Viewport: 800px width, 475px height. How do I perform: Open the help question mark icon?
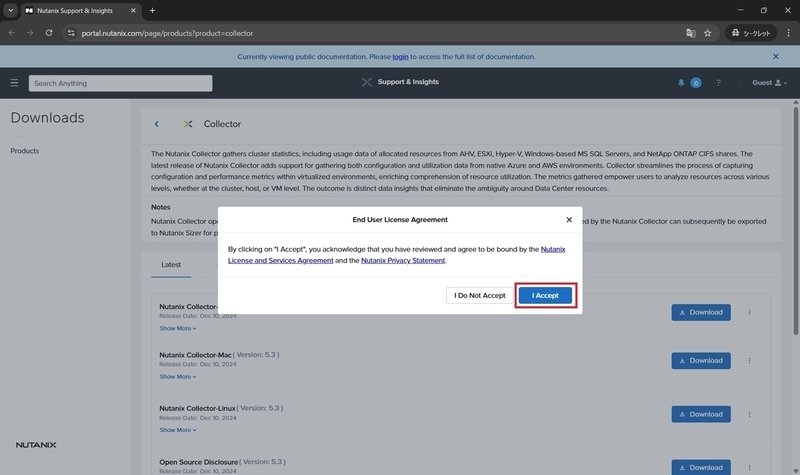click(x=718, y=83)
